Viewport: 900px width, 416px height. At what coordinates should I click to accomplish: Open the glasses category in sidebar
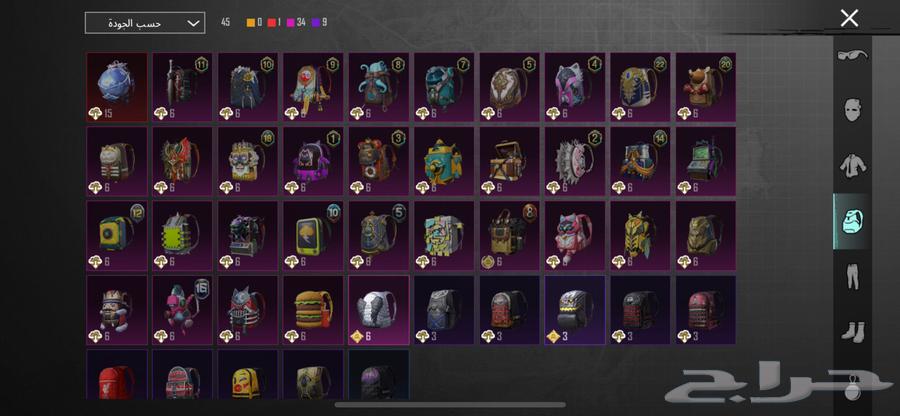click(x=852, y=56)
